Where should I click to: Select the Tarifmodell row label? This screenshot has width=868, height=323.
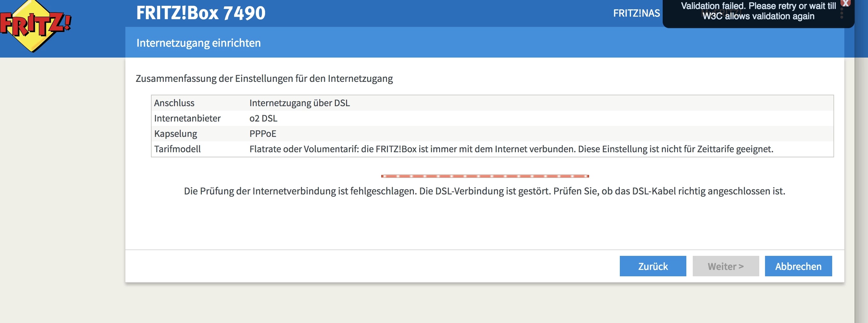pos(178,149)
